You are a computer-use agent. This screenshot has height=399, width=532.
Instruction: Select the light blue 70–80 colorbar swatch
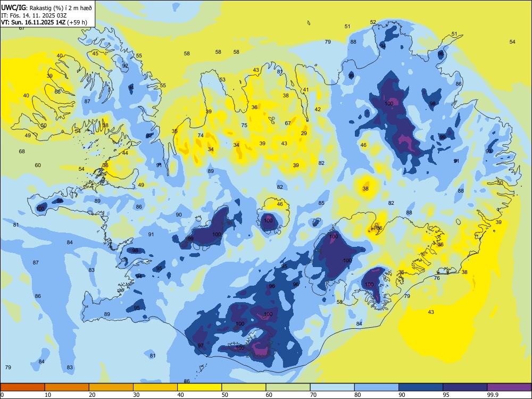(332, 387)
